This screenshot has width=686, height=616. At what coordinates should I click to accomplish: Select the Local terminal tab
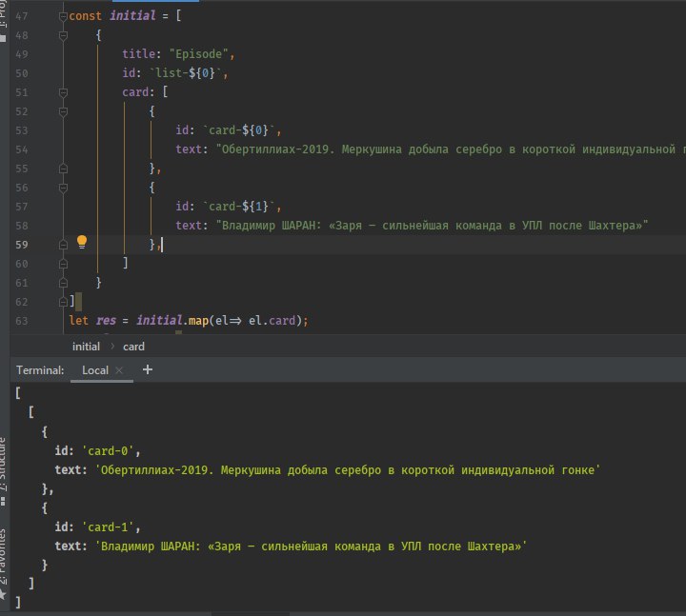(95, 370)
